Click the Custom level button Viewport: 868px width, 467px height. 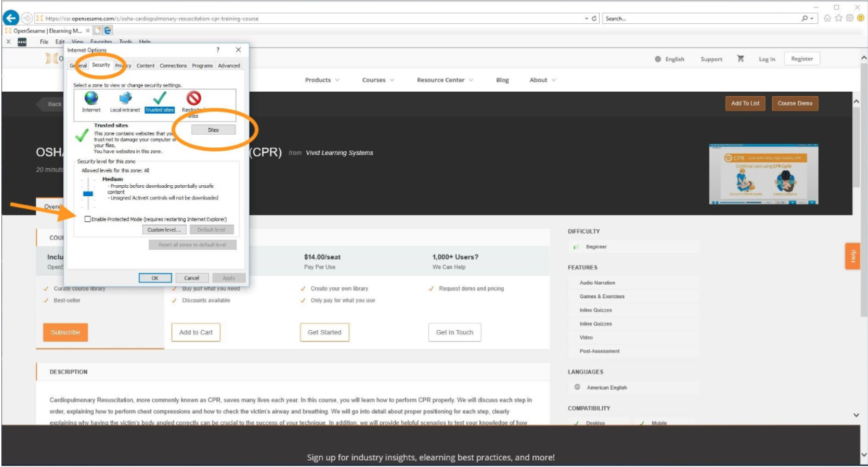pos(164,230)
